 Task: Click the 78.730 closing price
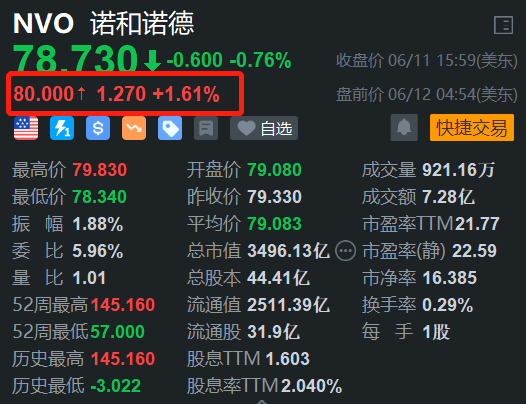[x=75, y=59]
